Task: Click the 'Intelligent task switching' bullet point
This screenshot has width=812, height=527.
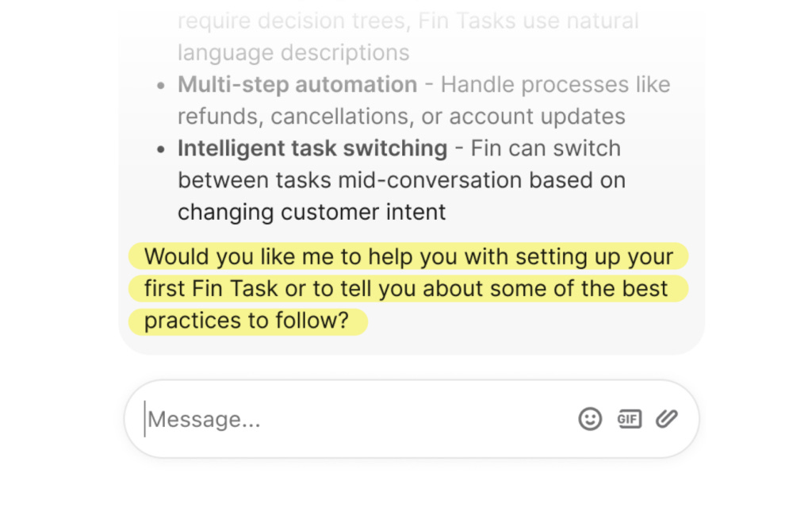Action: point(311,148)
